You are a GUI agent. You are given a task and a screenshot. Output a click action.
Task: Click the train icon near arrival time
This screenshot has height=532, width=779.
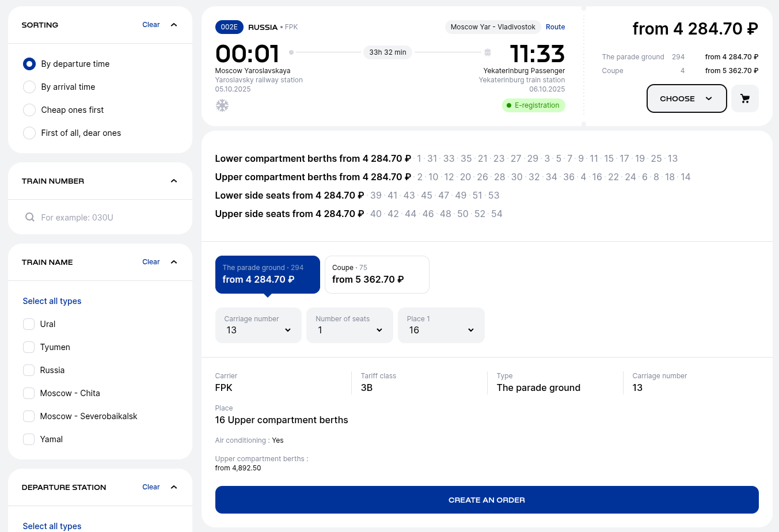[488, 52]
